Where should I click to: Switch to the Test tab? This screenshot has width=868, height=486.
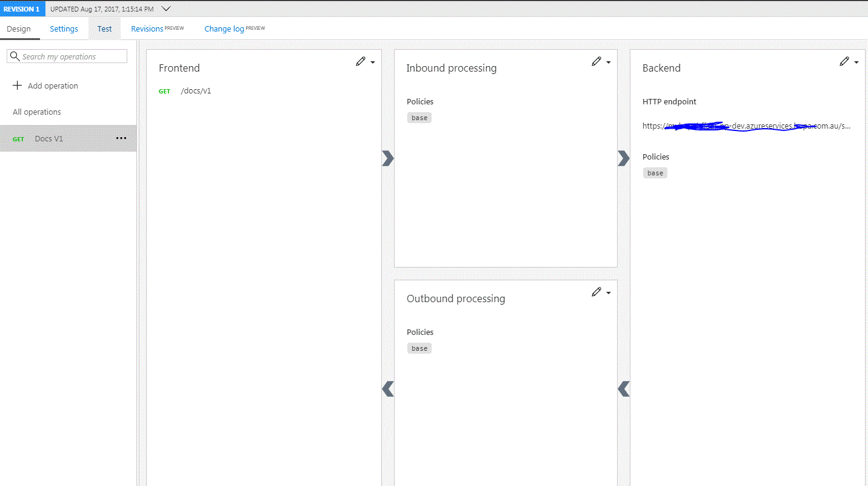(x=104, y=29)
